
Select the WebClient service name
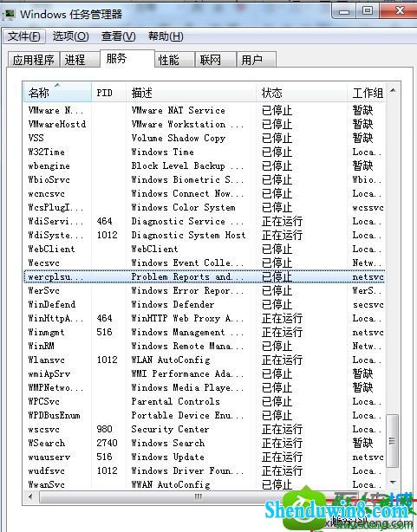tap(52, 249)
